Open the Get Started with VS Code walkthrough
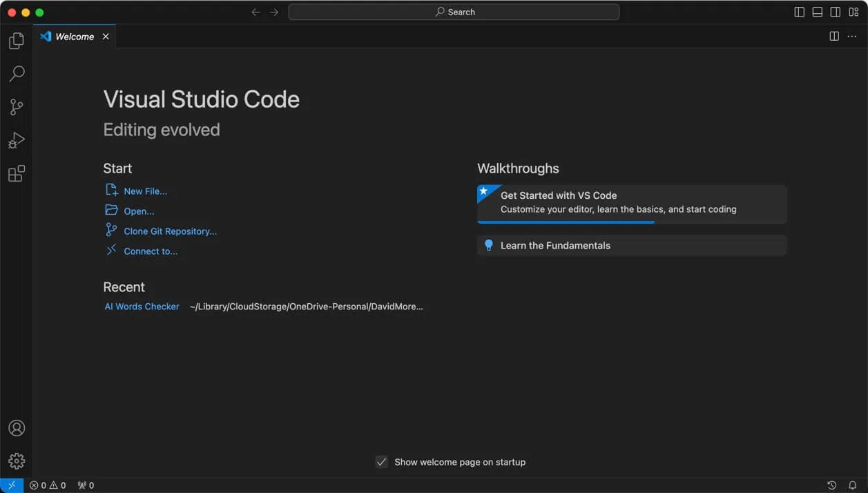This screenshot has height=493, width=868. [631, 202]
